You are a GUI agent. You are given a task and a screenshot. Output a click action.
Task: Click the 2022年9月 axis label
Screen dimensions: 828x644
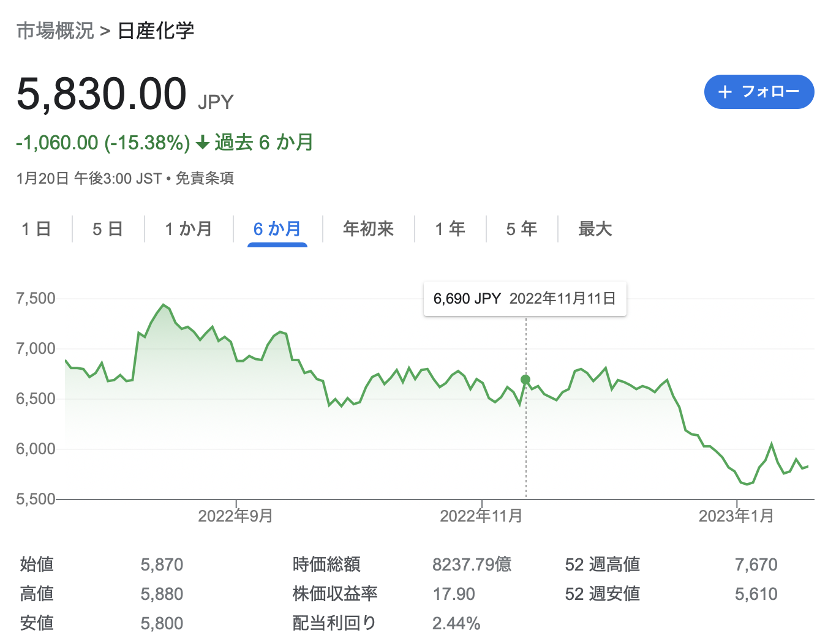pyautogui.click(x=235, y=516)
